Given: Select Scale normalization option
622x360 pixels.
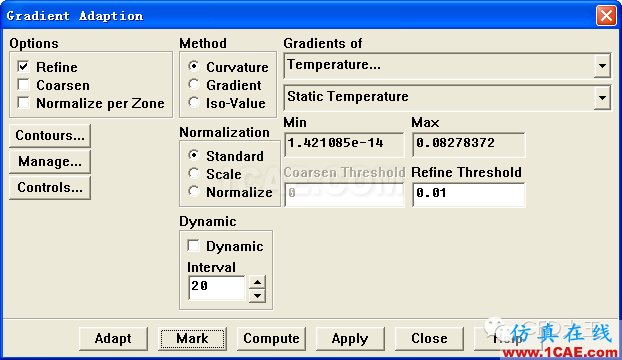Looking at the screenshot, I should [194, 174].
